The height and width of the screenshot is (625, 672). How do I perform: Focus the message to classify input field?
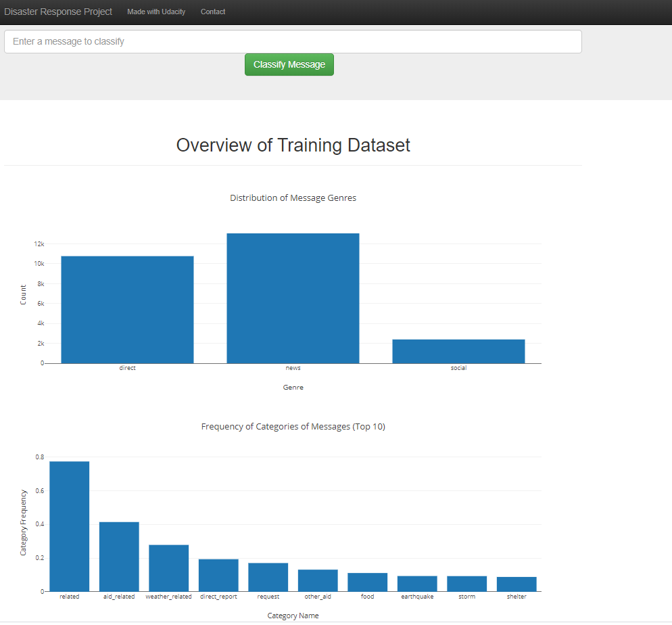tap(293, 41)
